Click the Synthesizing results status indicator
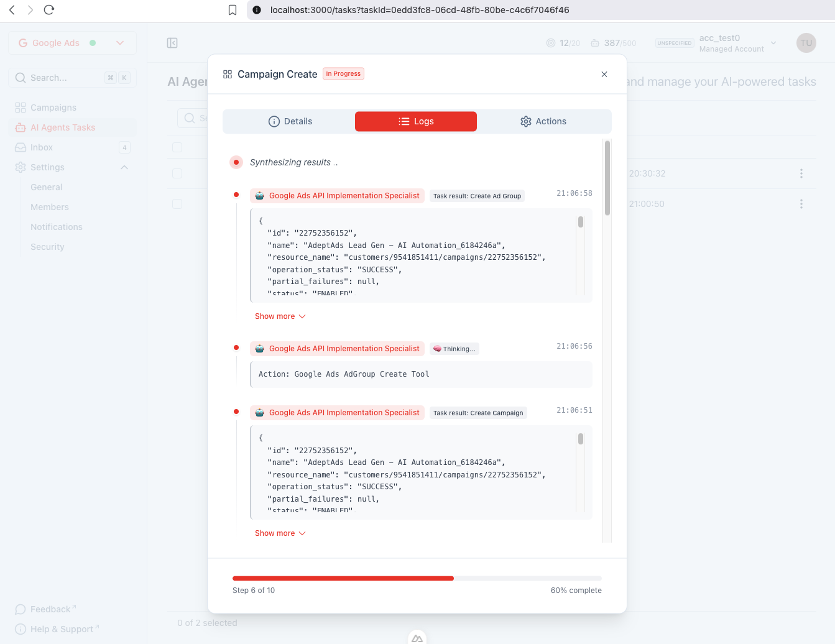Screen dimensions: 835x644 tap(236, 162)
